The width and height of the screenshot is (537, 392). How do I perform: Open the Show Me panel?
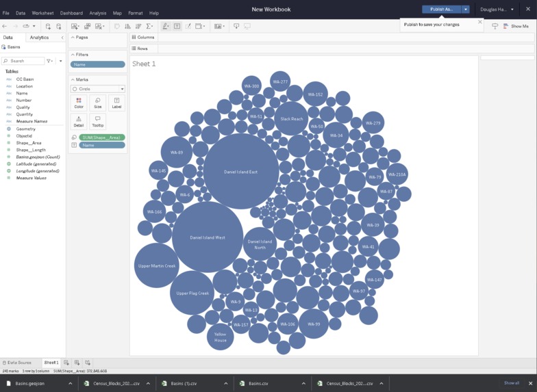[x=516, y=26]
